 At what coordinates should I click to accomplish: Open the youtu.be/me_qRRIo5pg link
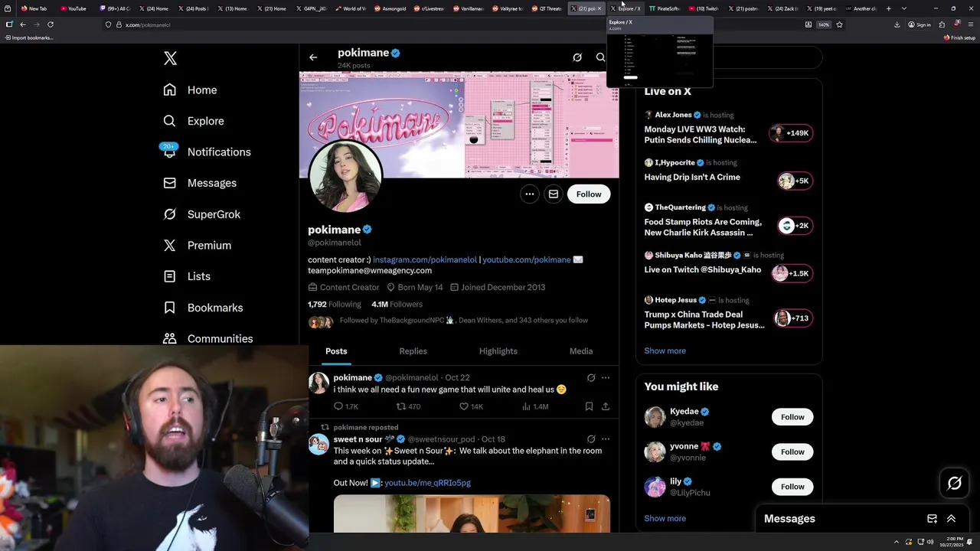(x=427, y=483)
